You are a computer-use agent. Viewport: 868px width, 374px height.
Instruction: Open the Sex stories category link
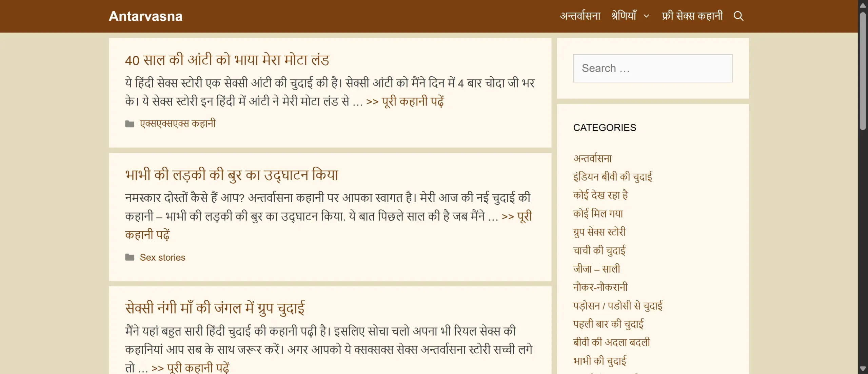tap(162, 257)
